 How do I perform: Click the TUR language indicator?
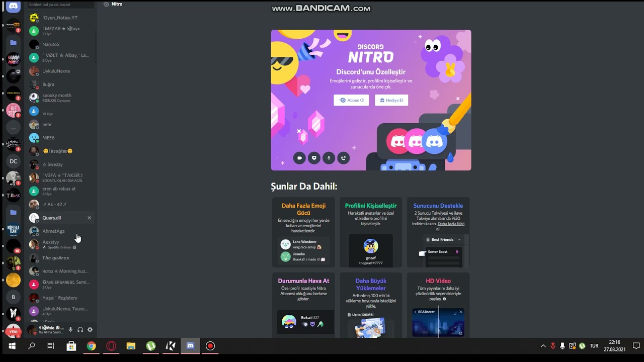coord(594,346)
